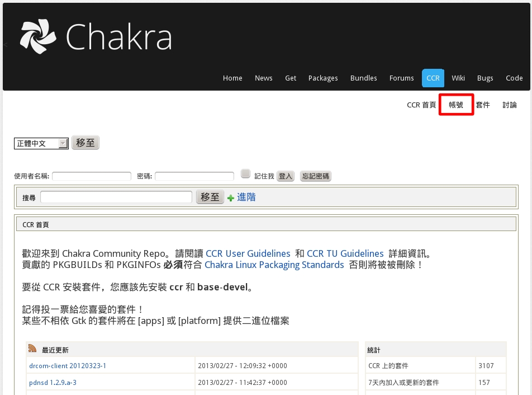
Task: Click the 2013/02/27 - 12:09:32 +0000 timestamp
Action: (x=243, y=366)
